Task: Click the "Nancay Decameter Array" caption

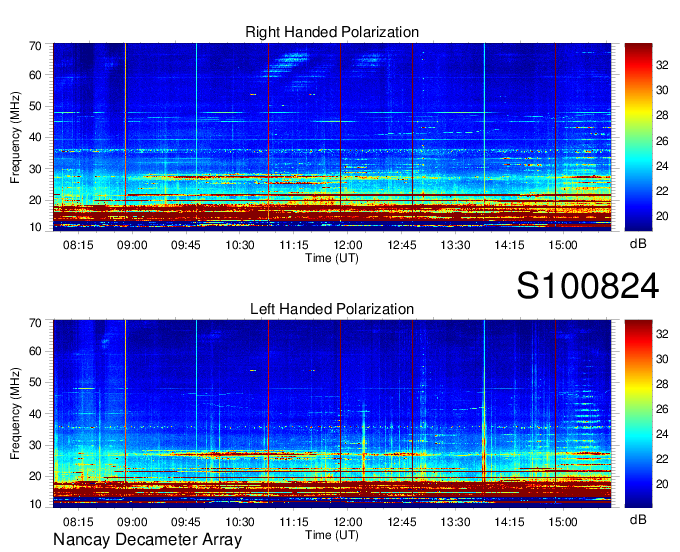Action: click(147, 540)
